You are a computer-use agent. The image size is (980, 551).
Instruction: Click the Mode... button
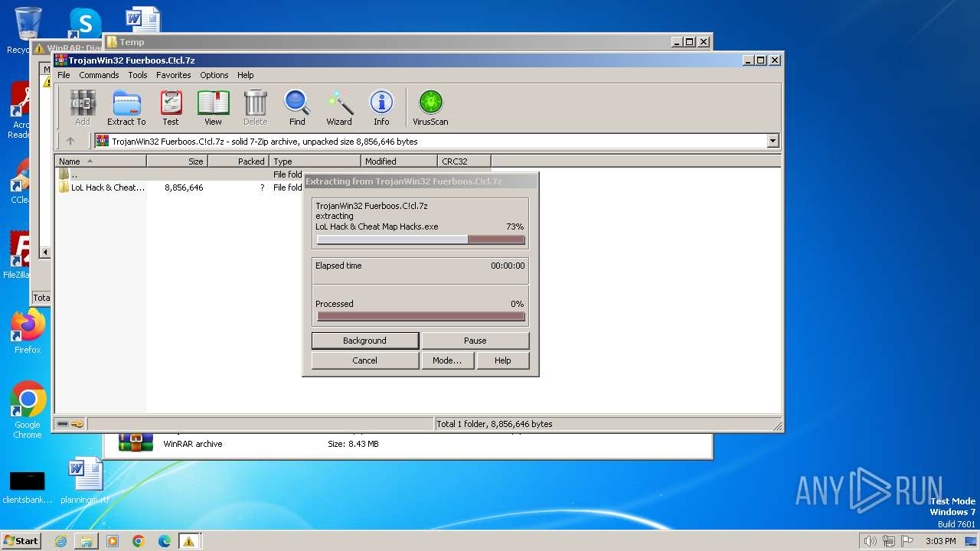point(447,360)
